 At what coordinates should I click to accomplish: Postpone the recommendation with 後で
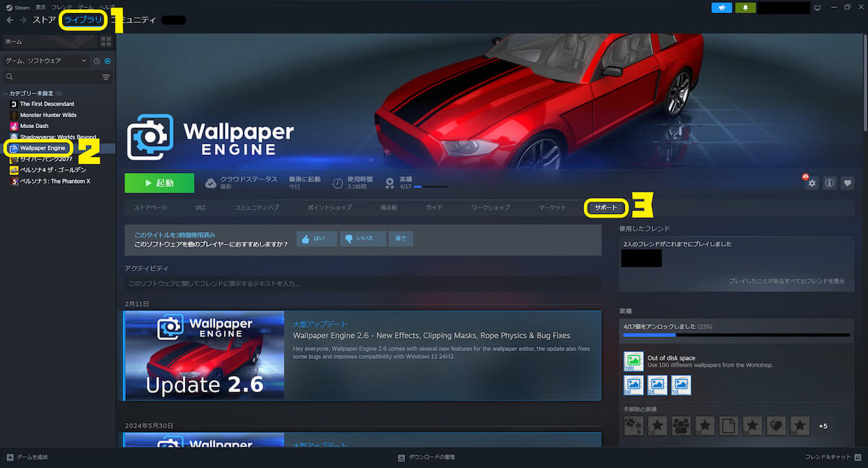coord(401,239)
